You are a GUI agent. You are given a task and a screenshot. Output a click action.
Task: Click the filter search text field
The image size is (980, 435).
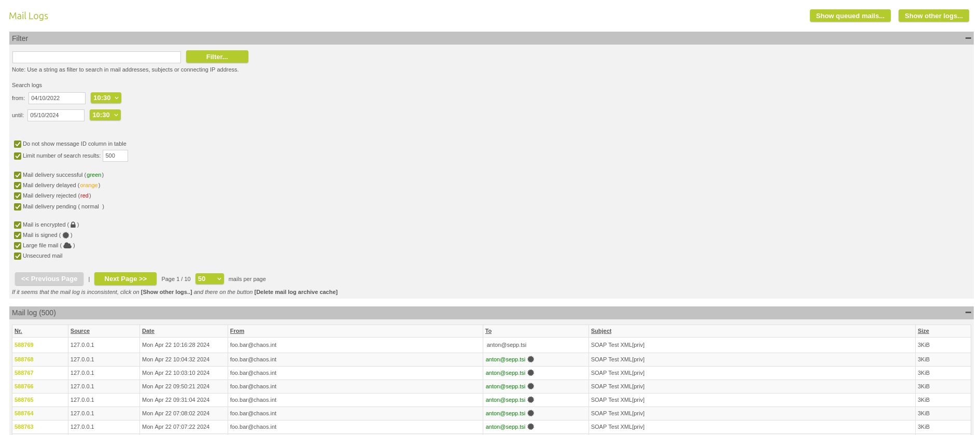click(x=96, y=57)
